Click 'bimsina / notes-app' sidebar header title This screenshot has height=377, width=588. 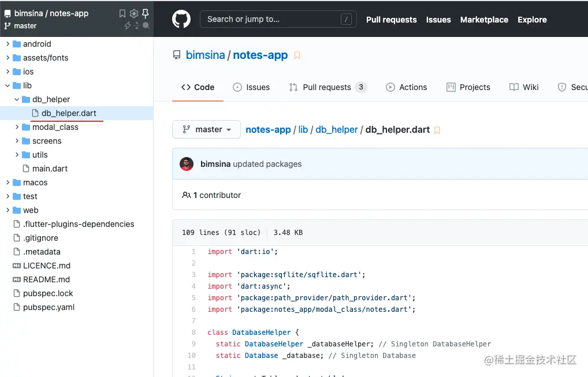pyautogui.click(x=51, y=13)
